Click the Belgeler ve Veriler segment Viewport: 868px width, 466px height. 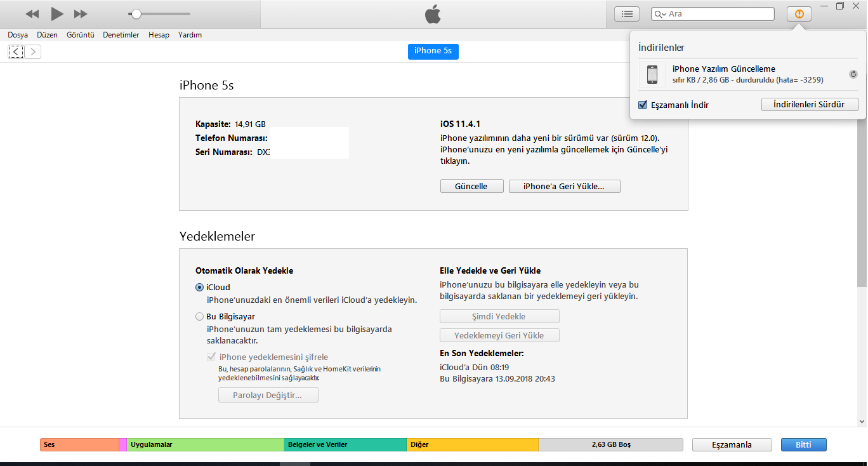pos(345,444)
